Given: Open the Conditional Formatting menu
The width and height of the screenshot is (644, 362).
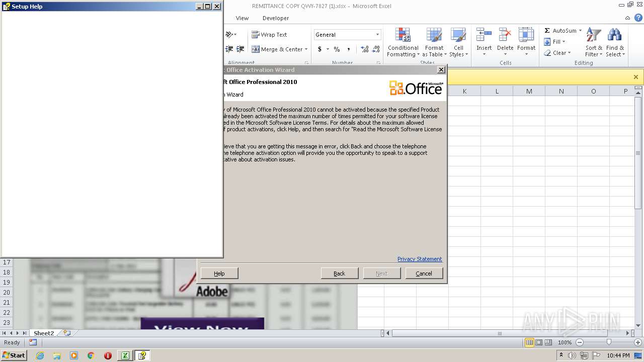Looking at the screenshot, I should click(x=403, y=43).
